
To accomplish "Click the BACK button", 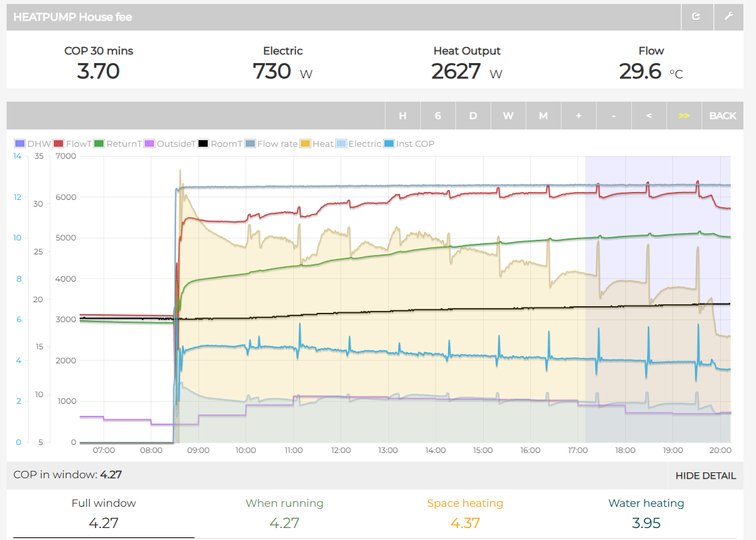I will pos(722,116).
